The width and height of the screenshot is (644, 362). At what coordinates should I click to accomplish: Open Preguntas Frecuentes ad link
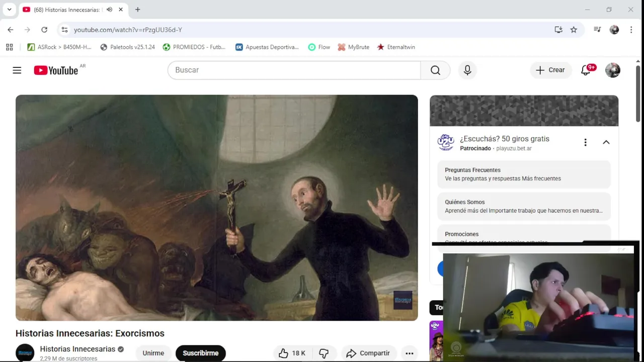(524, 174)
